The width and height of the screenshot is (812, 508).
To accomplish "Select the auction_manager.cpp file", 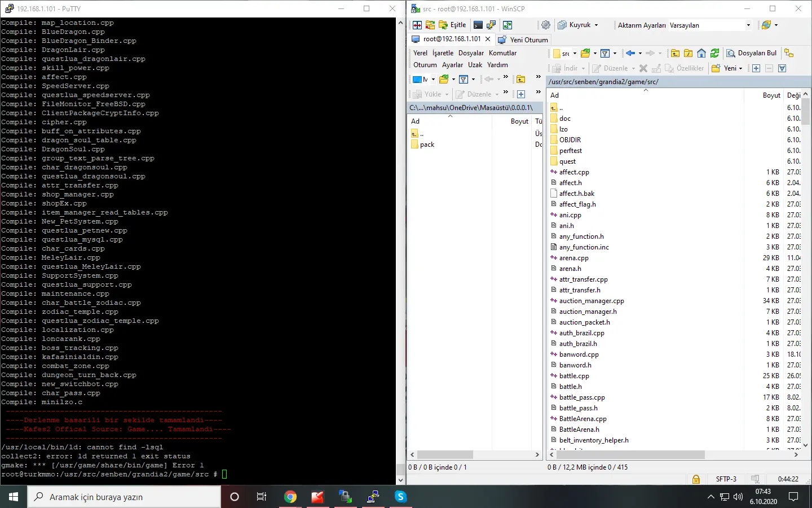I will click(x=592, y=301).
